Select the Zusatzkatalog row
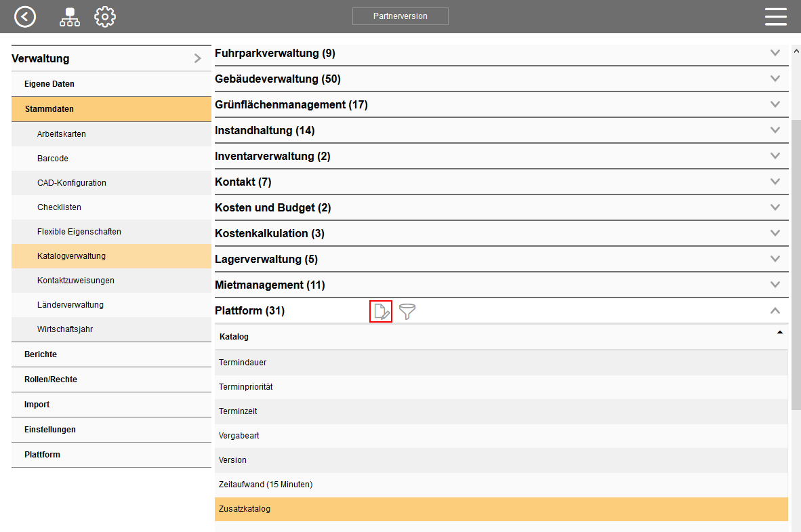This screenshot has width=801, height=532. tap(501, 509)
